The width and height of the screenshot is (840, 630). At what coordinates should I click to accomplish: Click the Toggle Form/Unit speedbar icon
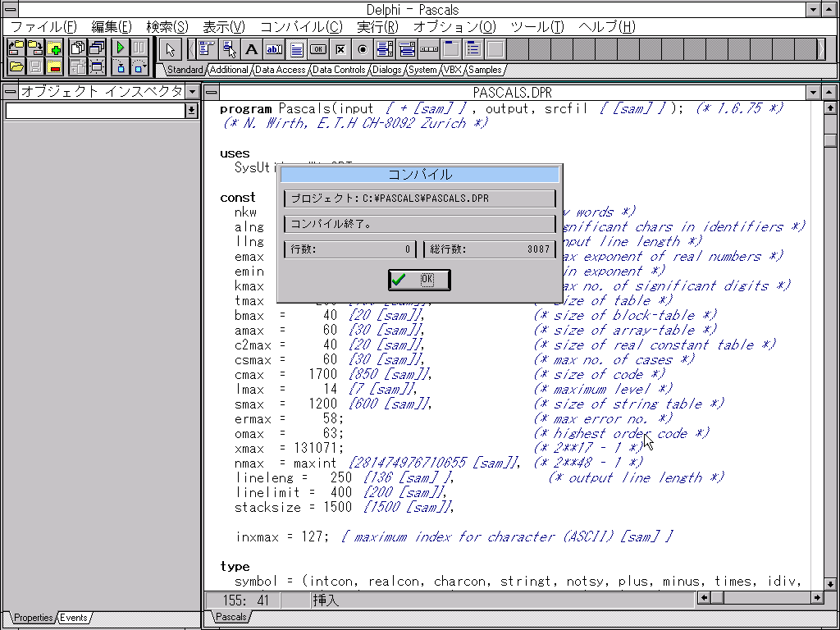point(78,67)
